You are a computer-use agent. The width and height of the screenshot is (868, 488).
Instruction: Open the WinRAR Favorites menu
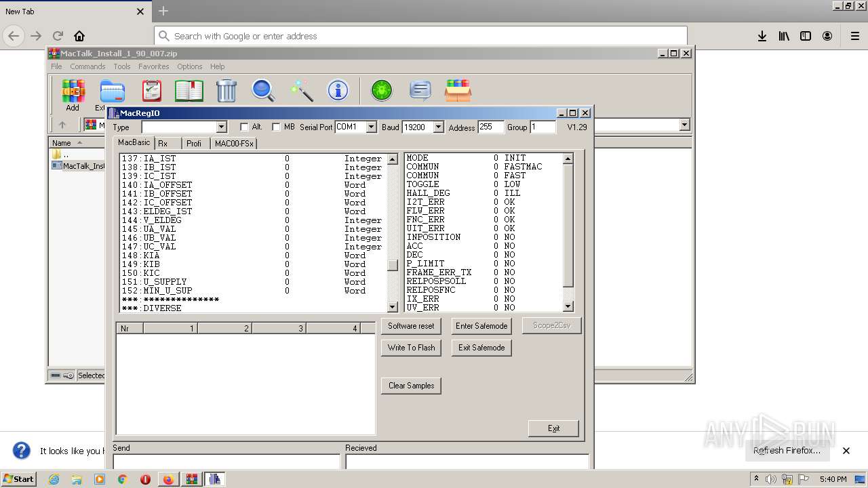pyautogui.click(x=154, y=66)
